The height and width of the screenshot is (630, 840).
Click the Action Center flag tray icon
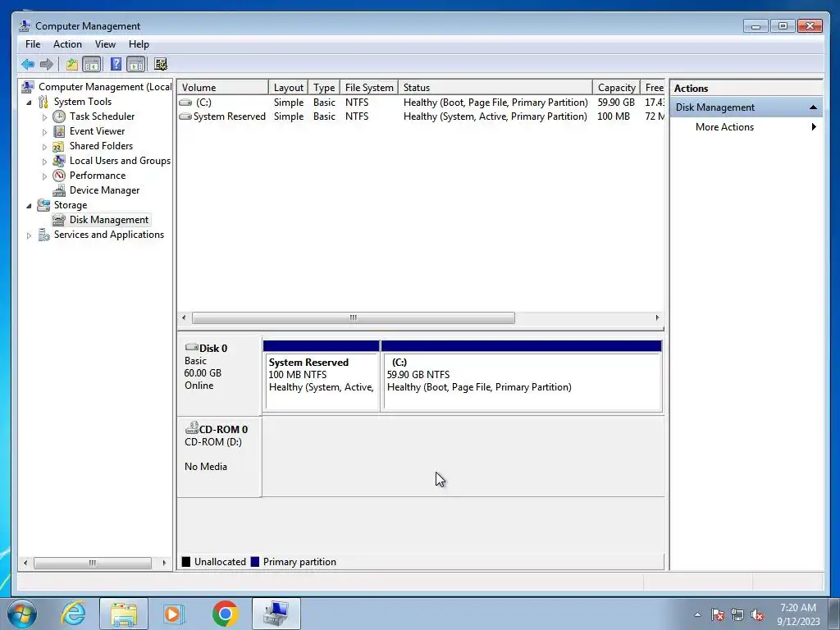(x=718, y=615)
